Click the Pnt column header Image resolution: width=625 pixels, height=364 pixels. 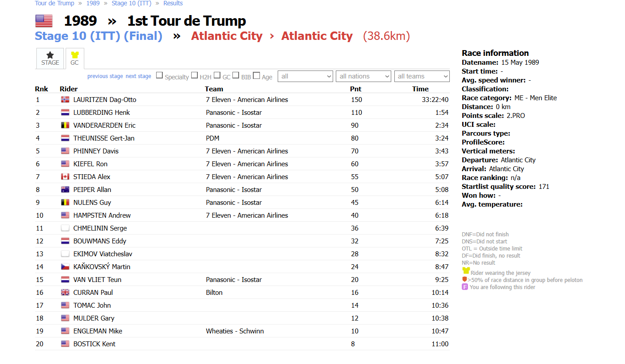click(x=356, y=89)
